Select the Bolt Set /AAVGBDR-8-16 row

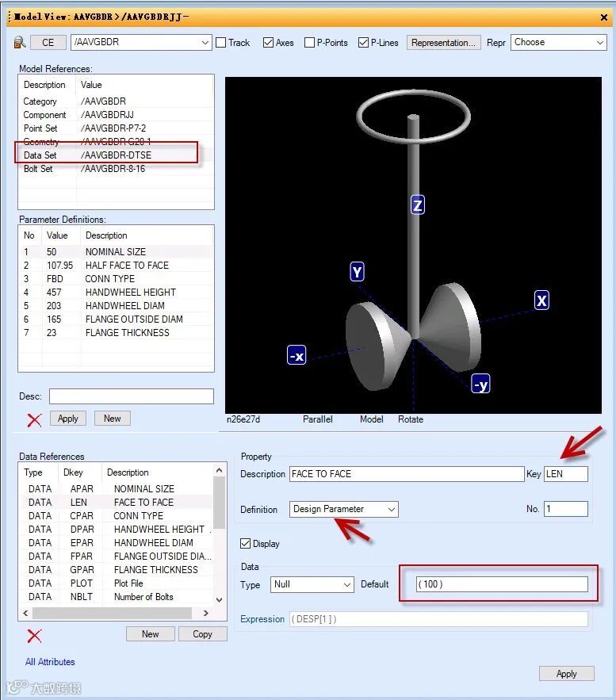pyautogui.click(x=116, y=168)
